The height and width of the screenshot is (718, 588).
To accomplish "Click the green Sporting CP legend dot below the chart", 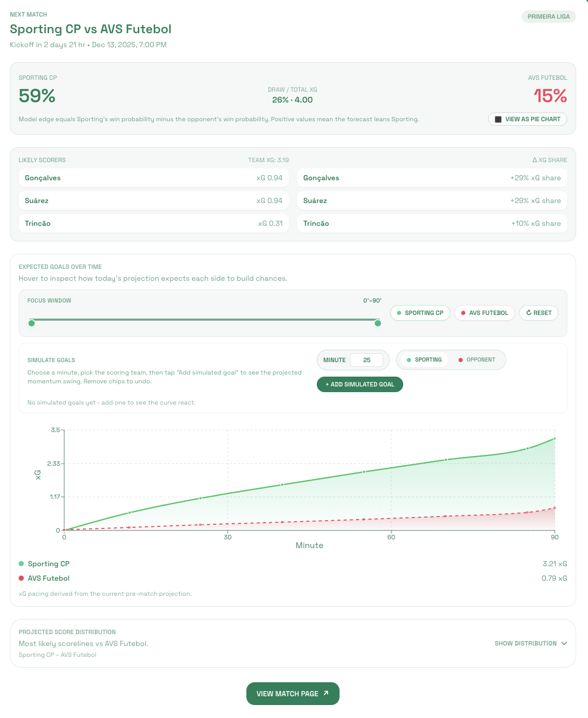I will pyautogui.click(x=21, y=564).
